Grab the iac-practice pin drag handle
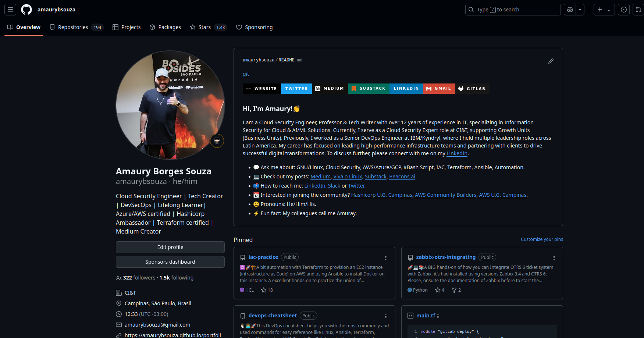Viewport: 644px width, 338px height. 386,258
